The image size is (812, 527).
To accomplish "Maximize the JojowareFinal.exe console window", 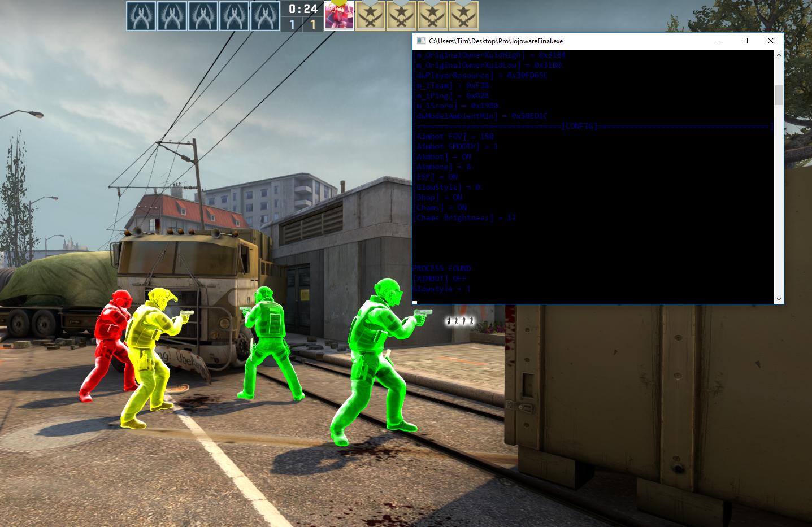I will (745, 41).
